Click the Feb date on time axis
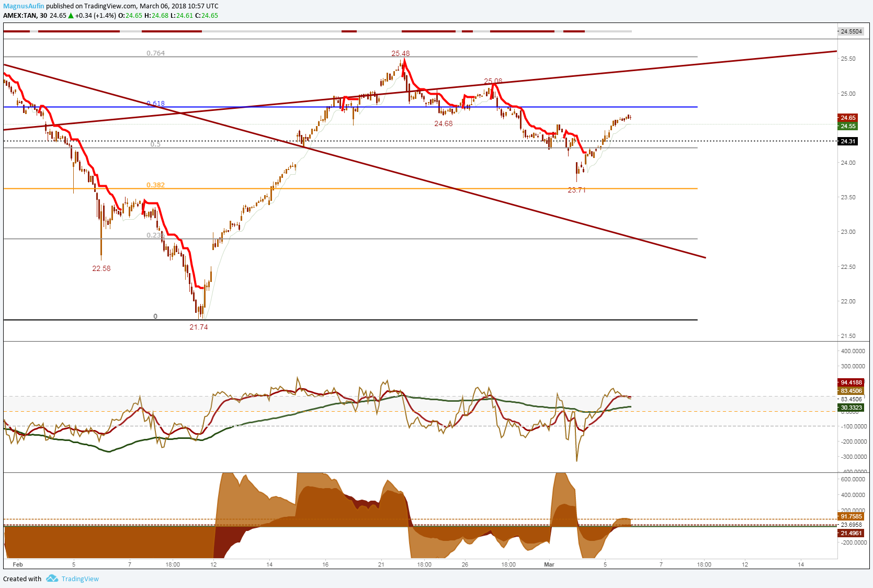This screenshot has width=873, height=588. 18,564
